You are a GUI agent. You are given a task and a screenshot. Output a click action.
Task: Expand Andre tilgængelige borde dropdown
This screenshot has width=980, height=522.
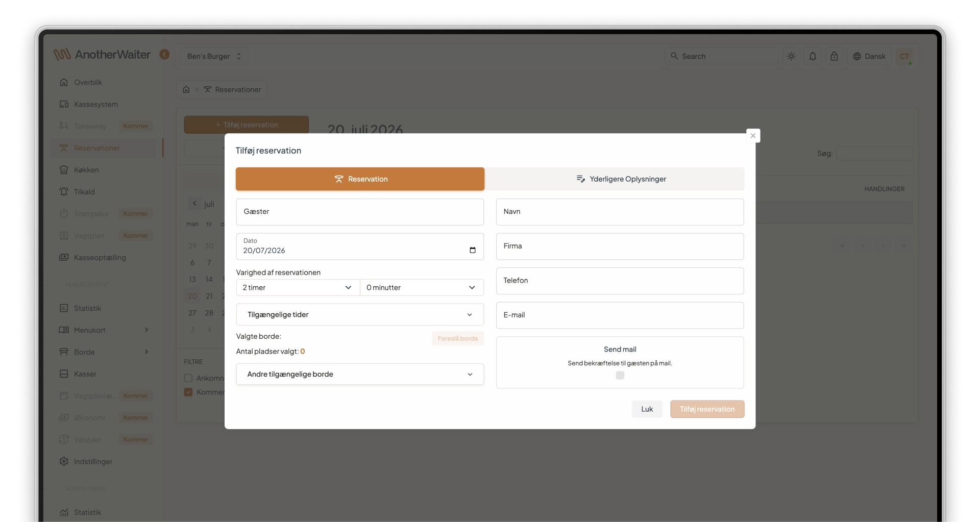pyautogui.click(x=360, y=374)
